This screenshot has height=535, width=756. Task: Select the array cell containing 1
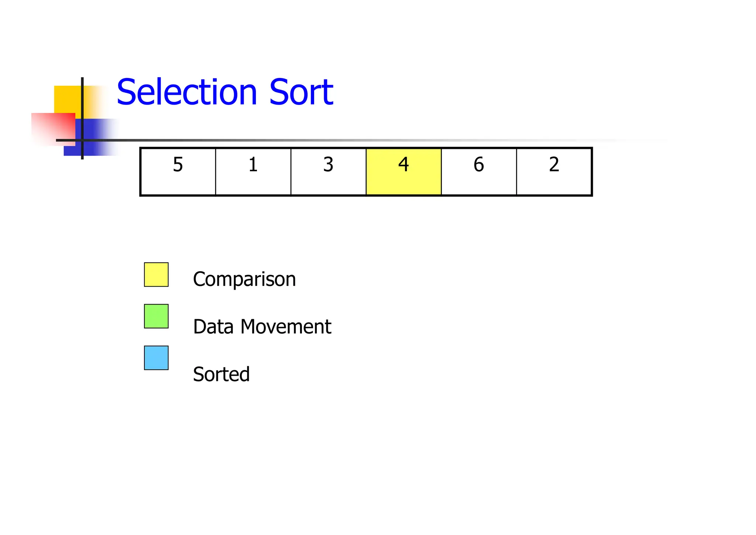[x=253, y=172]
